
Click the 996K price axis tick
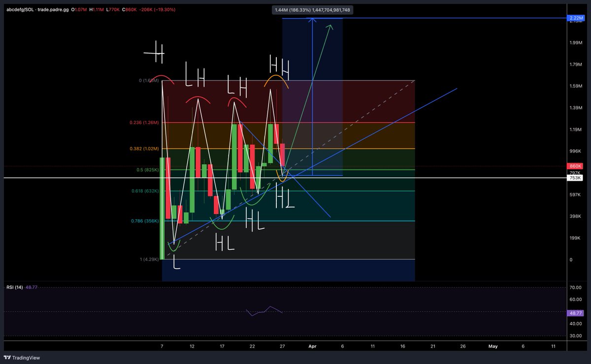point(575,151)
